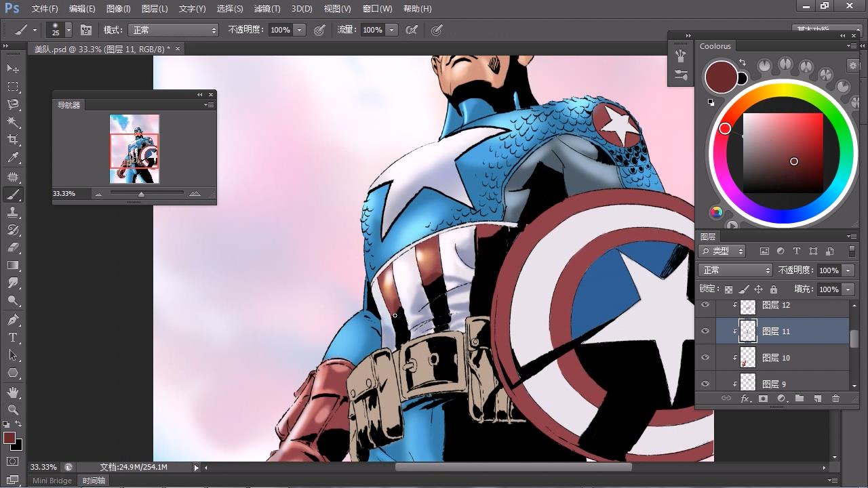Select the Zoom tool
868x488 pixels.
tap(13, 410)
